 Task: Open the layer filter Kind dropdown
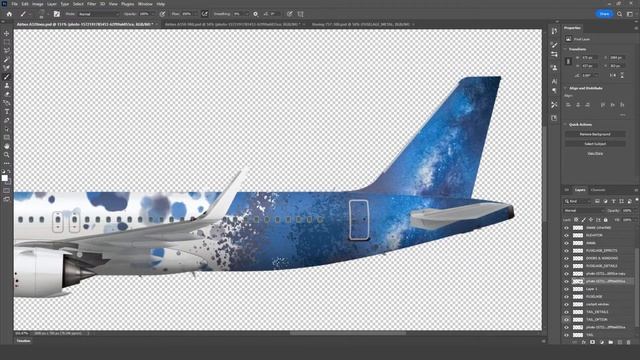click(x=578, y=201)
